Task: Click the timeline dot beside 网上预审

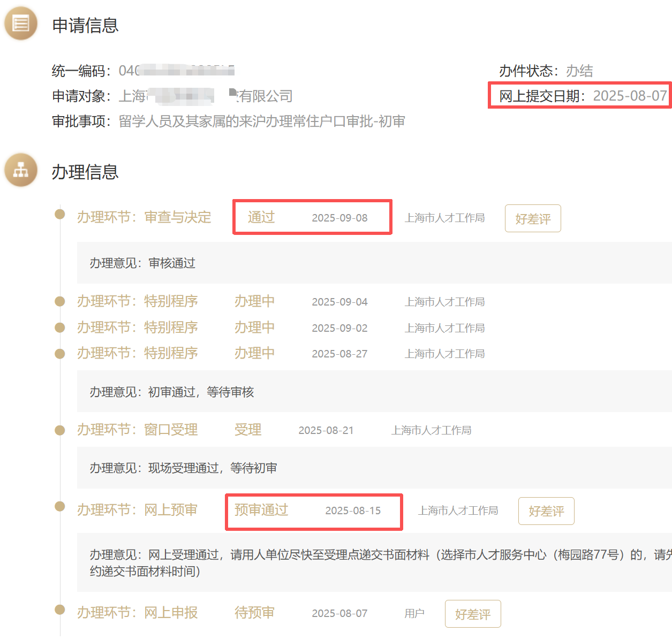Action: pos(60,506)
